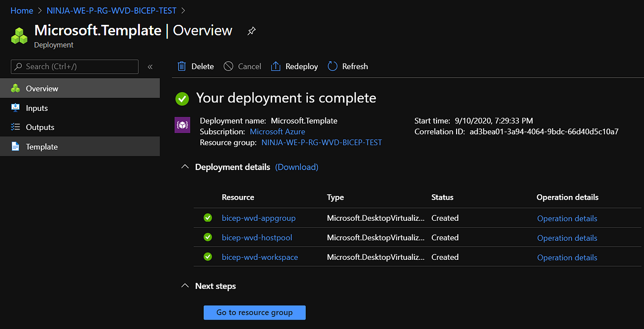Go to Home breadcrumb
The height and width of the screenshot is (329, 644).
(x=22, y=10)
